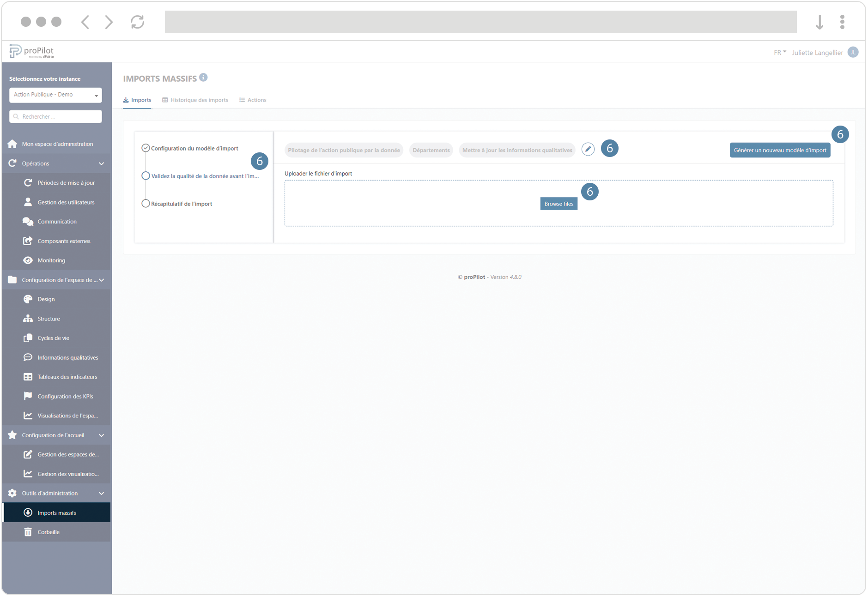Click the Rechercher search field
This screenshot has height=597, width=868.
[55, 117]
